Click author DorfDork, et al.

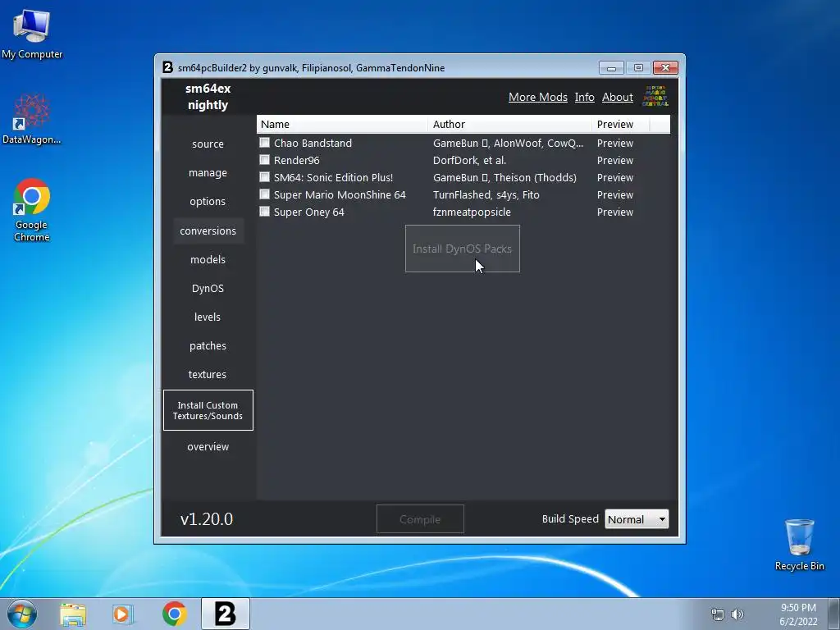click(469, 160)
